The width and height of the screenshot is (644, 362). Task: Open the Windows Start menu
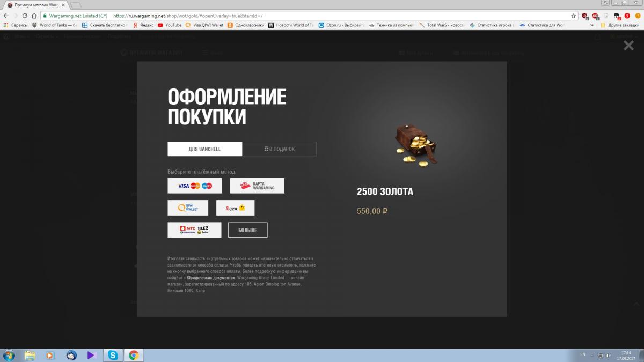(x=9, y=355)
